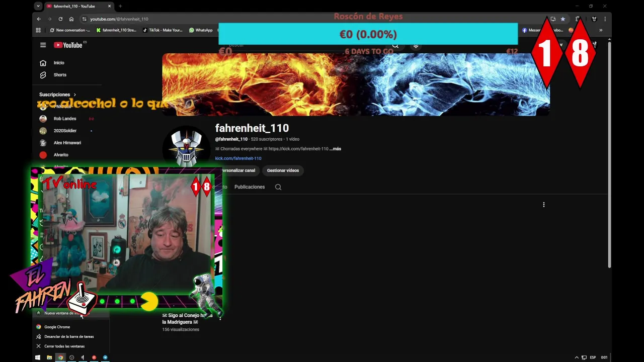Open video Sigo al Conejo hasta la Madriguera

tap(187, 319)
